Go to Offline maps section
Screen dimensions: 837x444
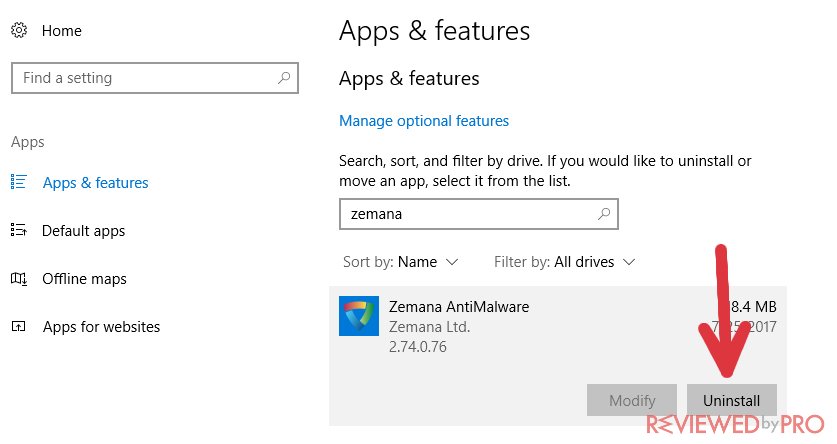point(84,279)
